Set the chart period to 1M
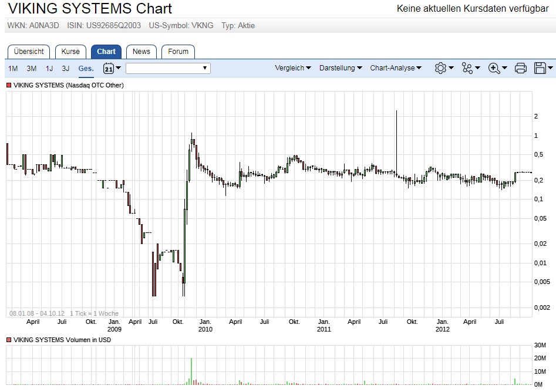This screenshot has height=392, width=556. (x=13, y=69)
